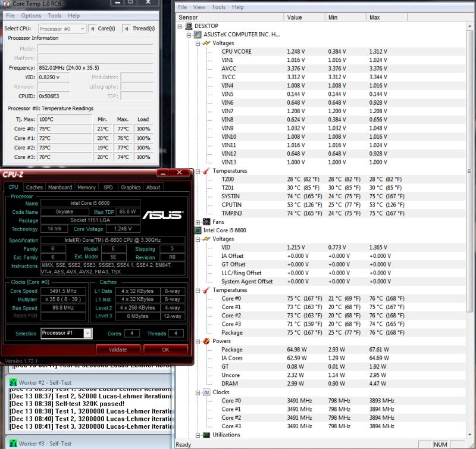Click the Validate button in CPU-Z

click(118, 350)
